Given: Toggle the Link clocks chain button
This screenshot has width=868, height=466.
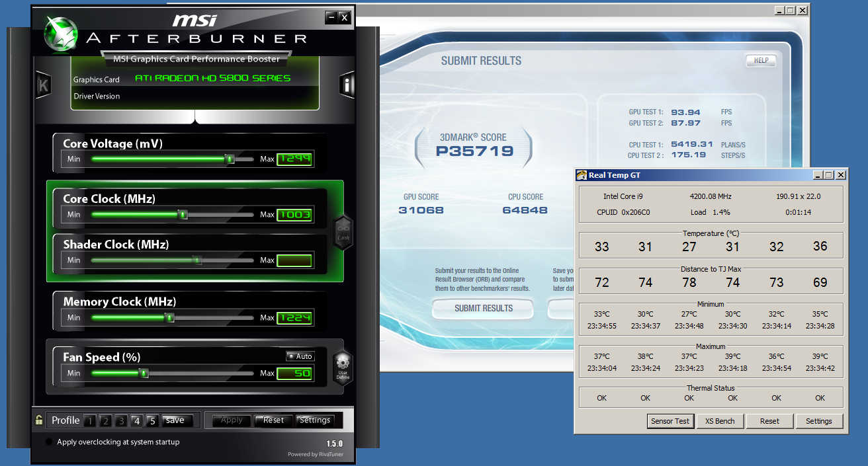Looking at the screenshot, I should tap(343, 233).
